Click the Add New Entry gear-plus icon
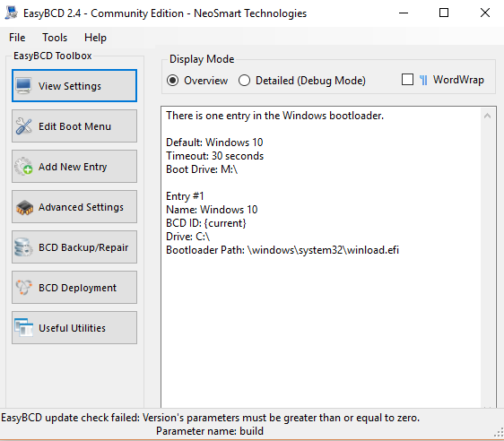This screenshot has height=441, width=504. click(24, 167)
